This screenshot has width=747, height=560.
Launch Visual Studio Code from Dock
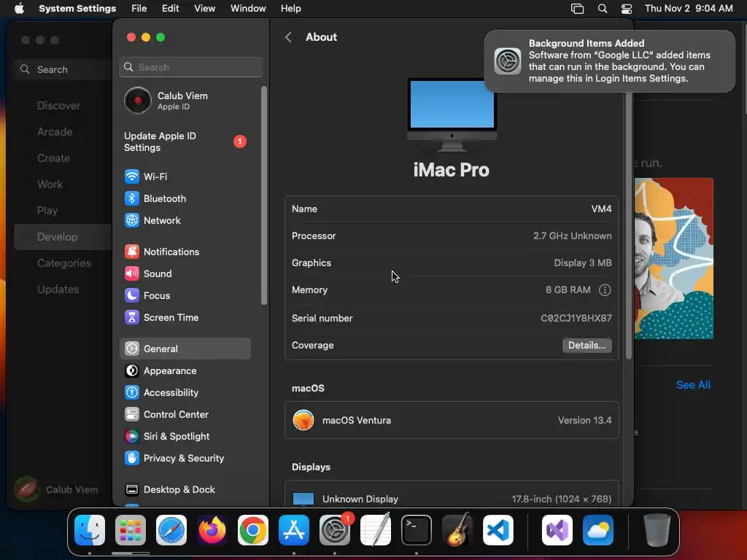click(x=498, y=530)
